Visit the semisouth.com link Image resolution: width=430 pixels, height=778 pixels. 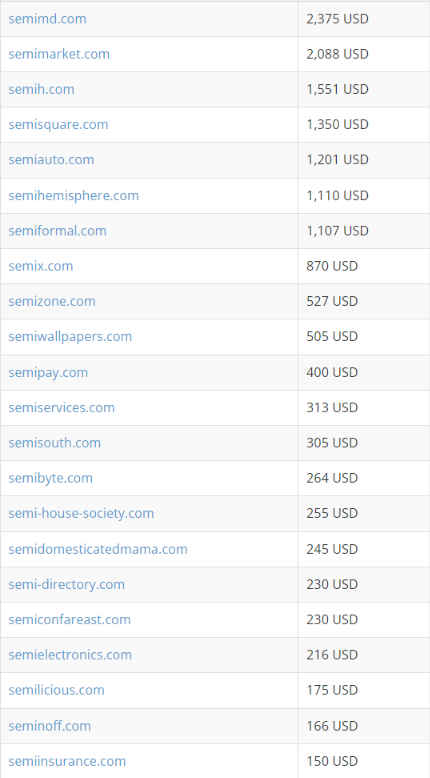pos(55,443)
